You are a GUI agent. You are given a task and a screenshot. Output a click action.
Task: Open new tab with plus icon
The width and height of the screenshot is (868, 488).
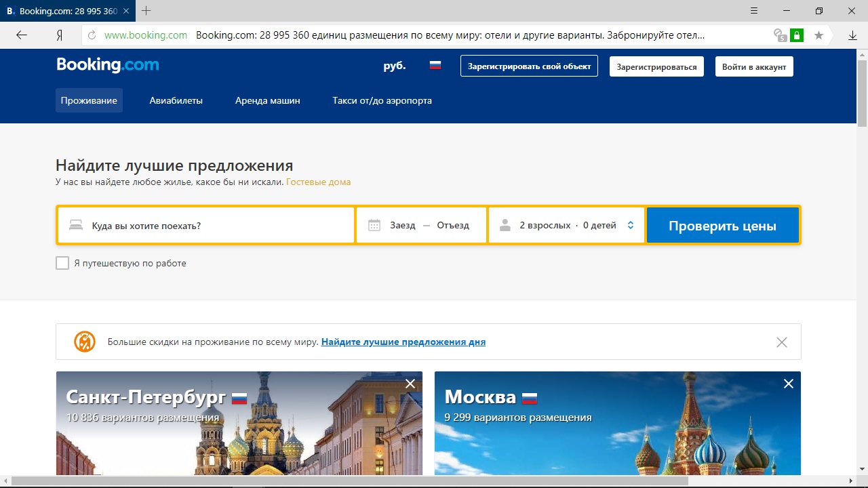tap(146, 11)
